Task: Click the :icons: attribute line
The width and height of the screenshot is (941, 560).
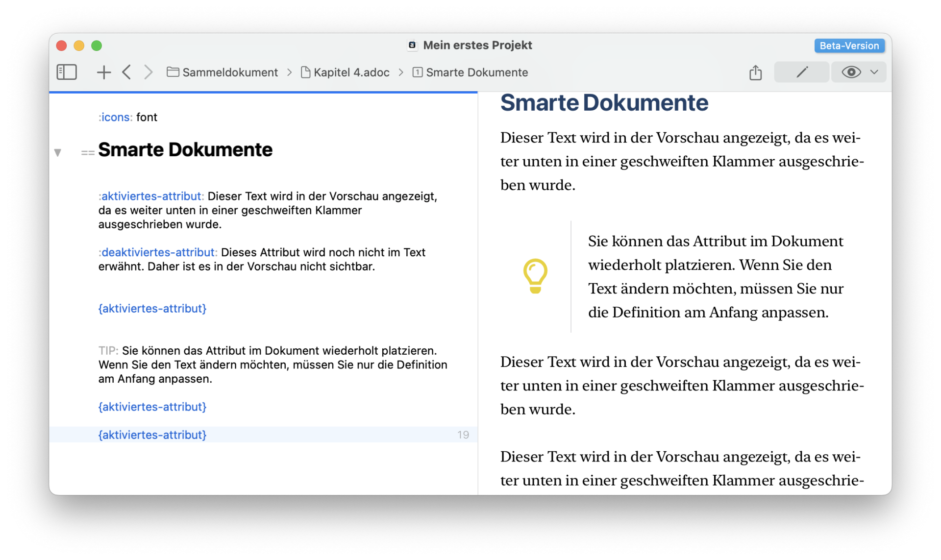Action: [x=127, y=117]
